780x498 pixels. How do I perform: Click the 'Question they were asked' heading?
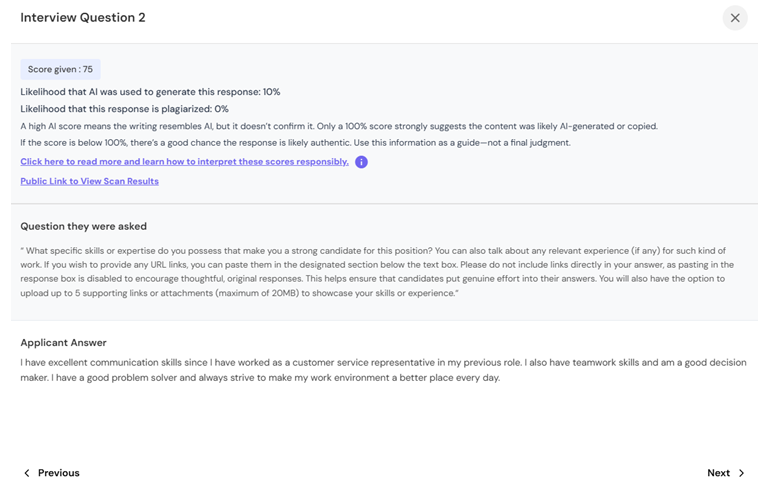click(84, 226)
